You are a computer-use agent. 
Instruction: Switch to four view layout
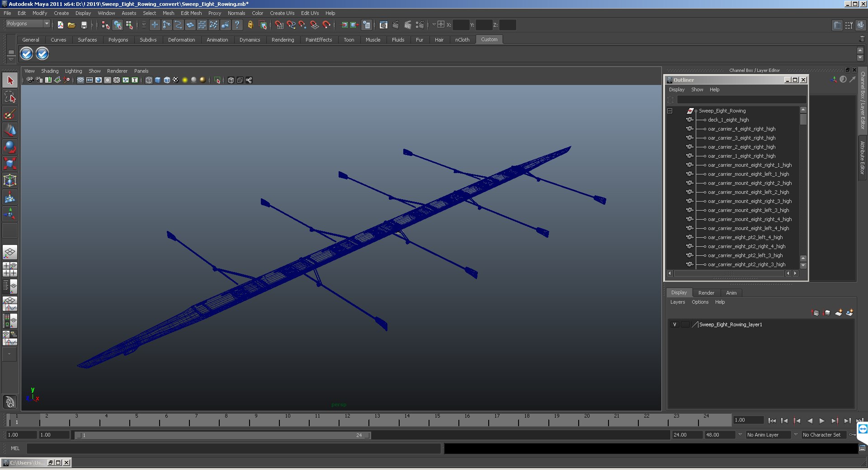(x=10, y=269)
